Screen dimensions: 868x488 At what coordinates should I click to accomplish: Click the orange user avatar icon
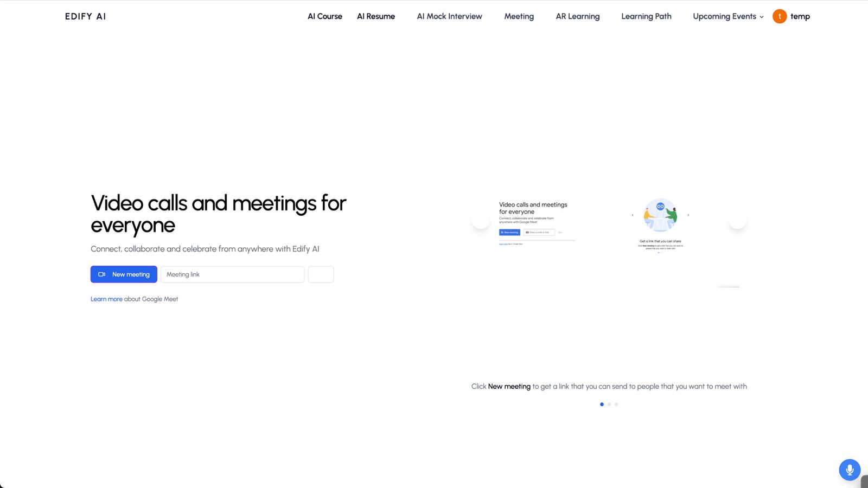[780, 16]
